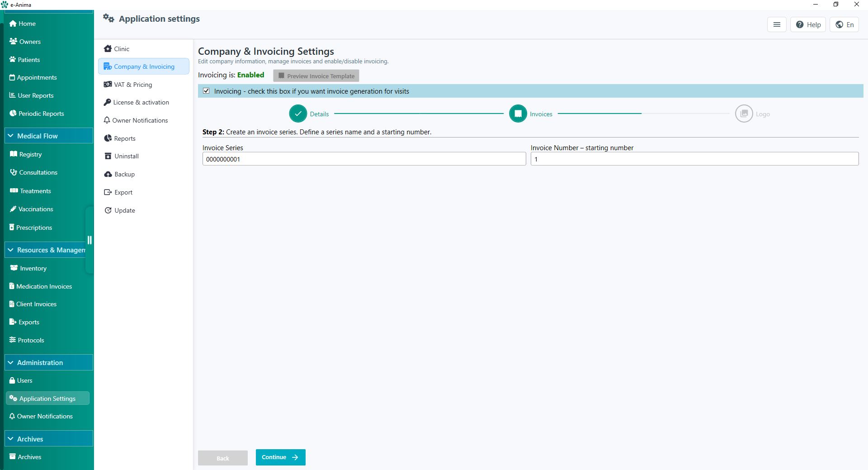Click the Continue button
868x470 pixels.
(x=280, y=457)
